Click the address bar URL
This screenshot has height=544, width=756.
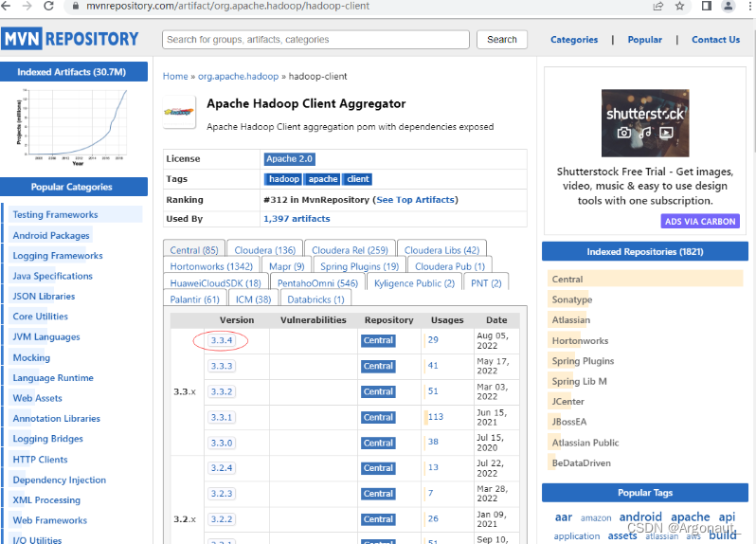coord(227,6)
